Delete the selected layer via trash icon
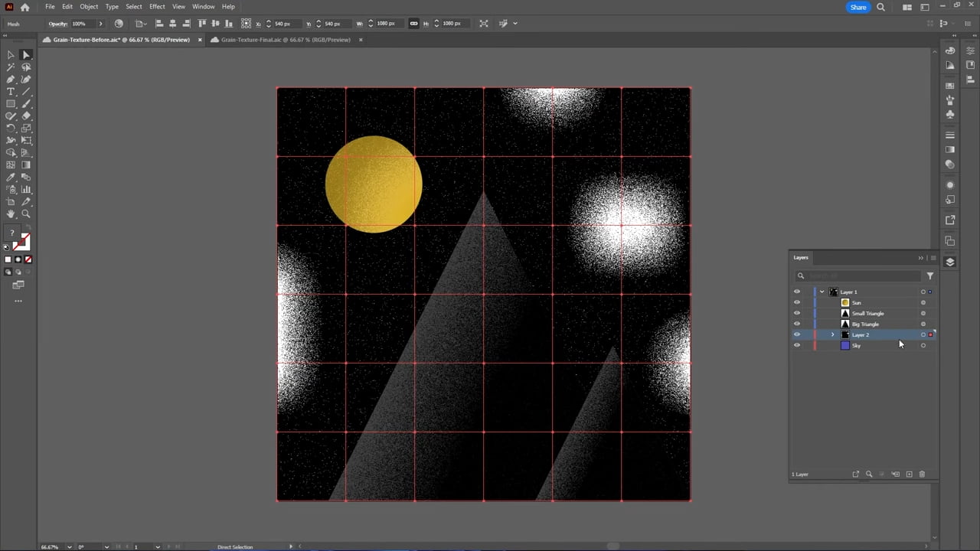Image resolution: width=980 pixels, height=551 pixels. click(922, 474)
